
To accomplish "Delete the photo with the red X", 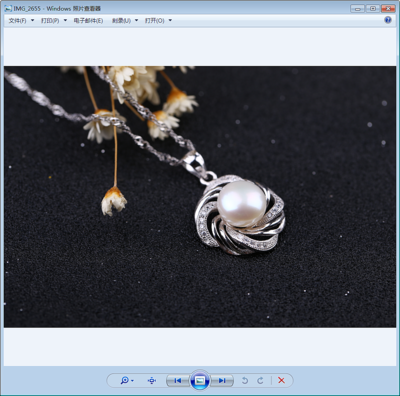I will (x=281, y=380).
